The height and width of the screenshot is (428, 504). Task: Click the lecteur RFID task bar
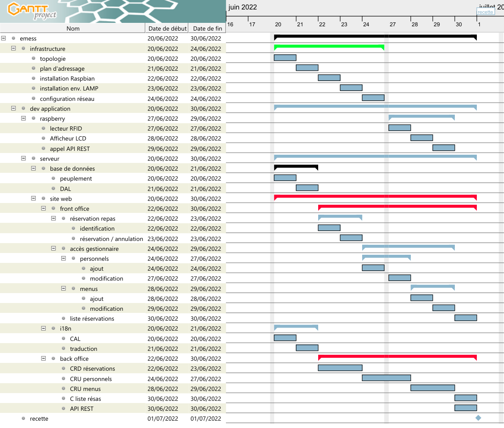pyautogui.click(x=400, y=128)
